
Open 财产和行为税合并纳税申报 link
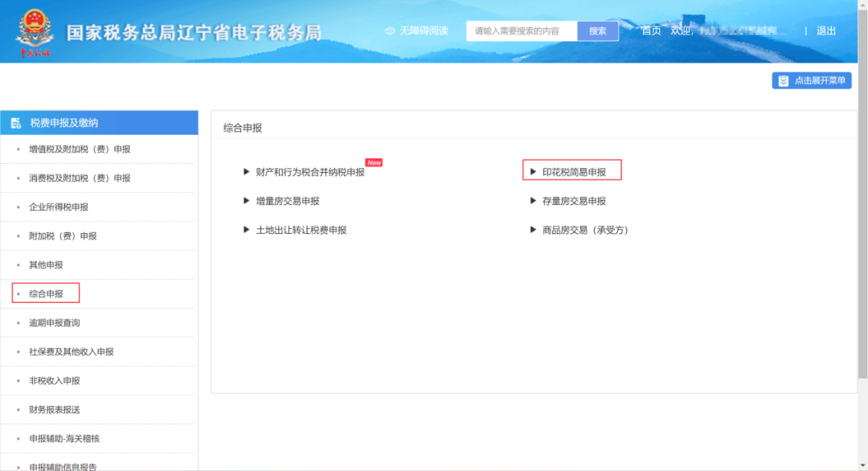310,172
